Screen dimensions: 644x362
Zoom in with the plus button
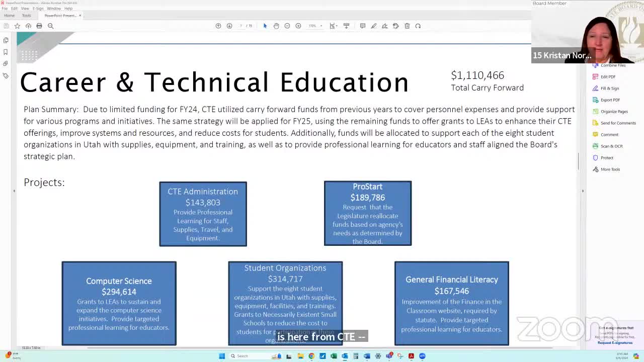[x=298, y=26]
